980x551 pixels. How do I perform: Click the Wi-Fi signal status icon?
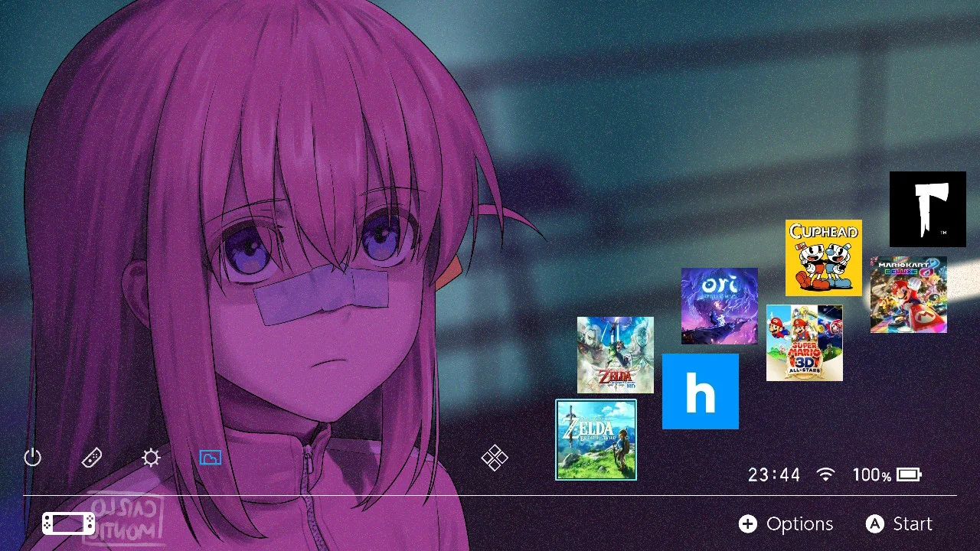point(825,474)
